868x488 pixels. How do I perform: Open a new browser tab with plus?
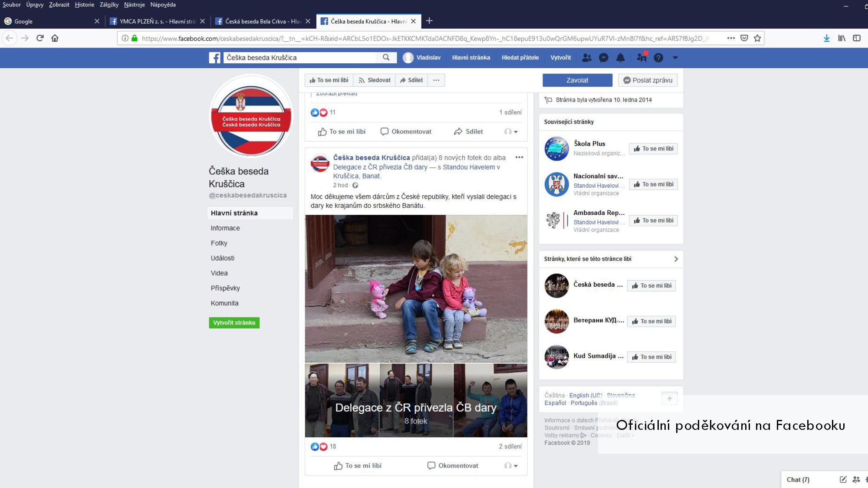coord(429,21)
